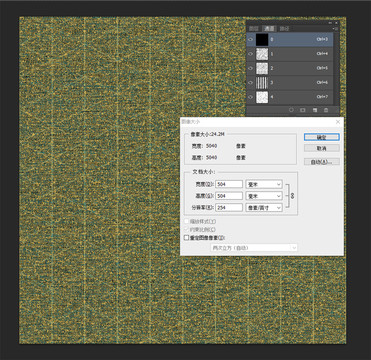371x360 pixels.
Task: Create new channel via panel icon
Action: coord(315,110)
